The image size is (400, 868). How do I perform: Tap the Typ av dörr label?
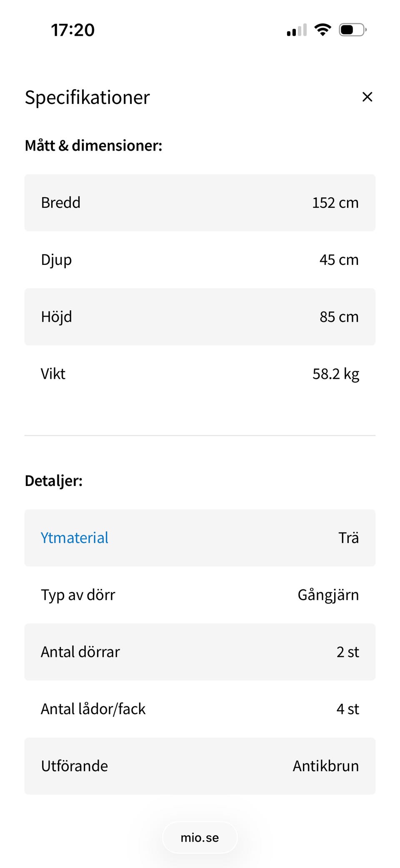click(x=78, y=595)
